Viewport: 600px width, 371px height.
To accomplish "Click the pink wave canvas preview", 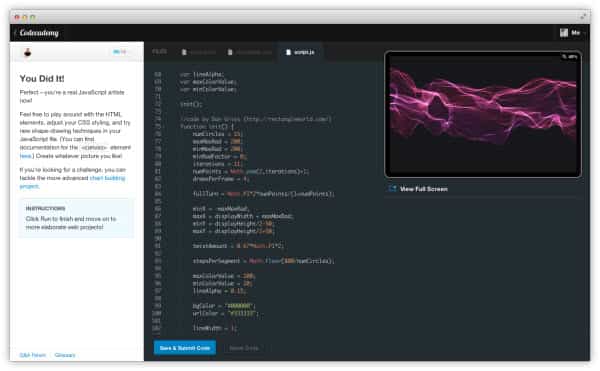I will pos(483,114).
